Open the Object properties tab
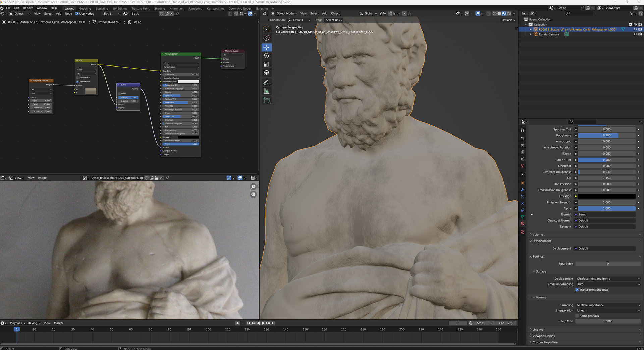The width and height of the screenshot is (644, 350). click(x=522, y=183)
